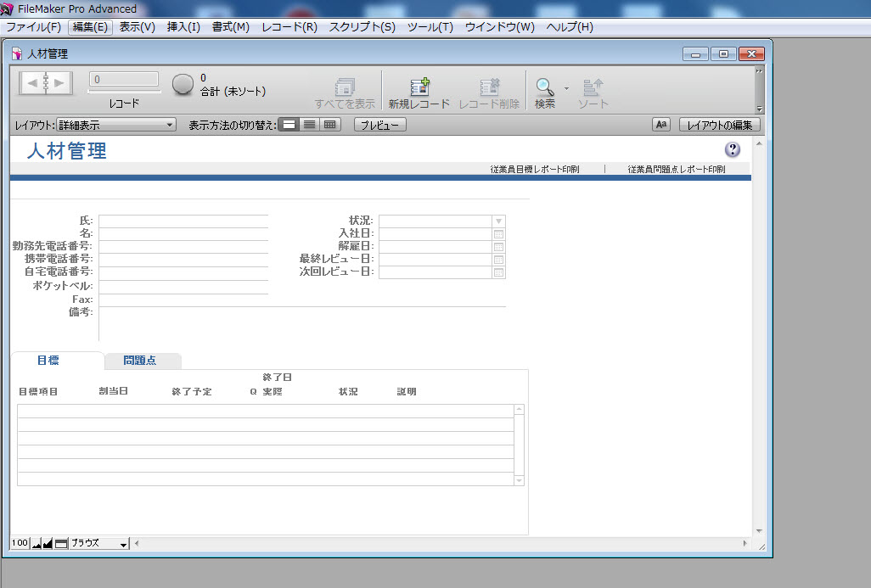
Task: Select the 問題点 tab
Action: tap(143, 361)
